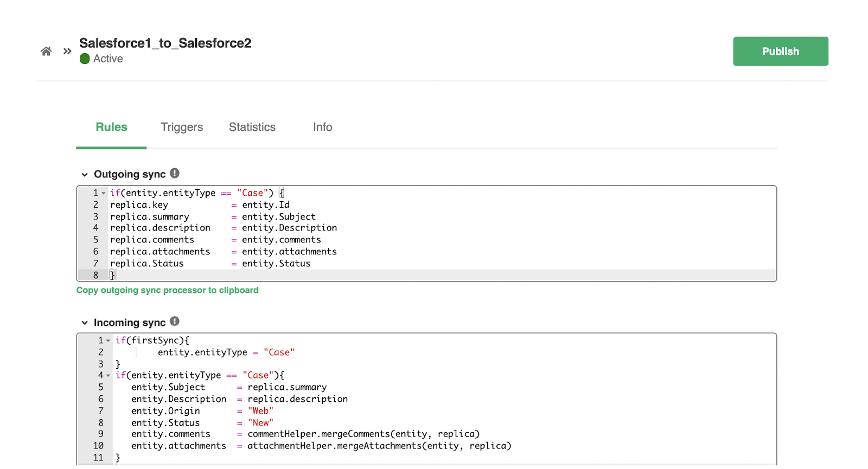This screenshot has width=868, height=469.
Task: Click the Salesforce1_to_Salesforce2 connection title
Action: [x=165, y=43]
